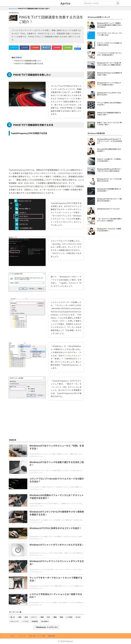Image resolution: width=131 pixels, height=644 pixels.
Task: Select the 使い方 keyword tag
Action: click(12, 617)
